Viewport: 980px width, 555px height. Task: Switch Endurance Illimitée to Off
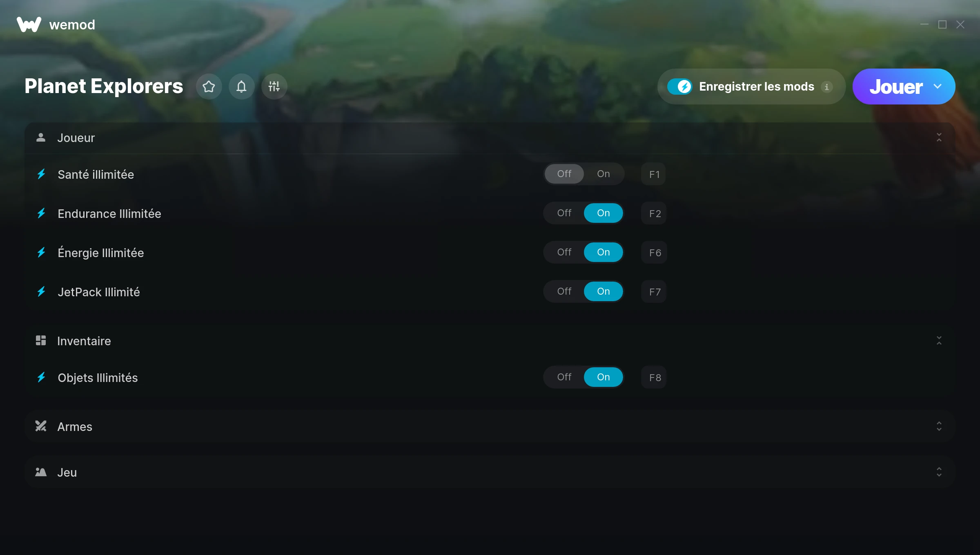pyautogui.click(x=564, y=213)
